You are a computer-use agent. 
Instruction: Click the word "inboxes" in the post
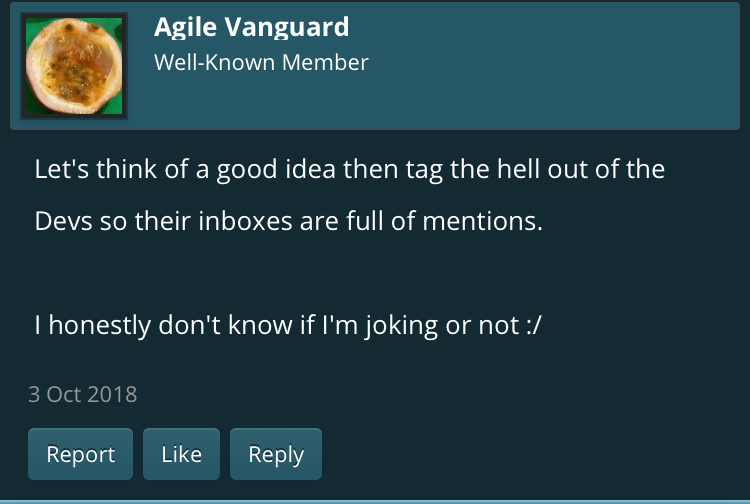pos(250,221)
